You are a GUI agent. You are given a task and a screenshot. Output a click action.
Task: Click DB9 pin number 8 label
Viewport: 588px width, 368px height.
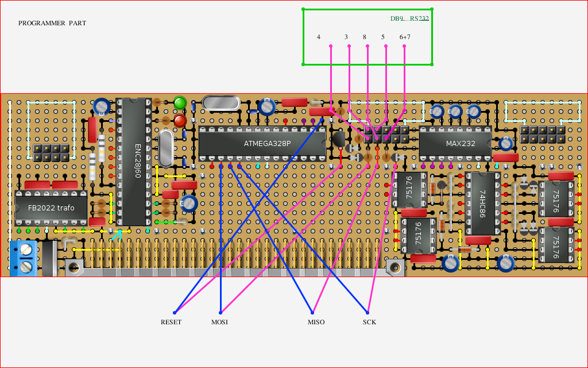coord(365,37)
